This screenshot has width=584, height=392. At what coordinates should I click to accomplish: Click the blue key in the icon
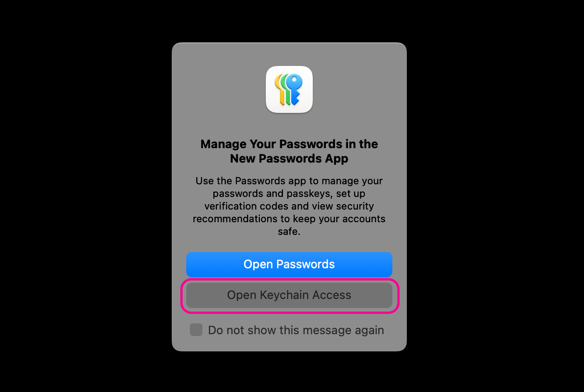(295, 89)
